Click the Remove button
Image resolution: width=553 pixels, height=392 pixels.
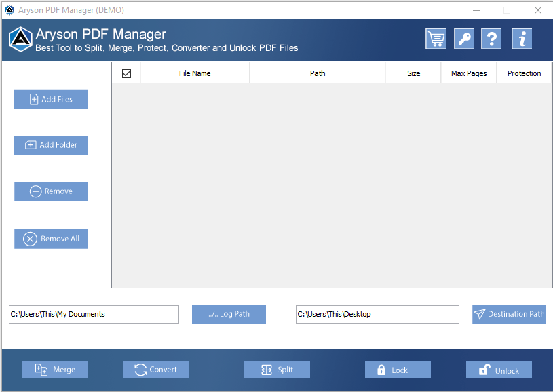point(51,191)
